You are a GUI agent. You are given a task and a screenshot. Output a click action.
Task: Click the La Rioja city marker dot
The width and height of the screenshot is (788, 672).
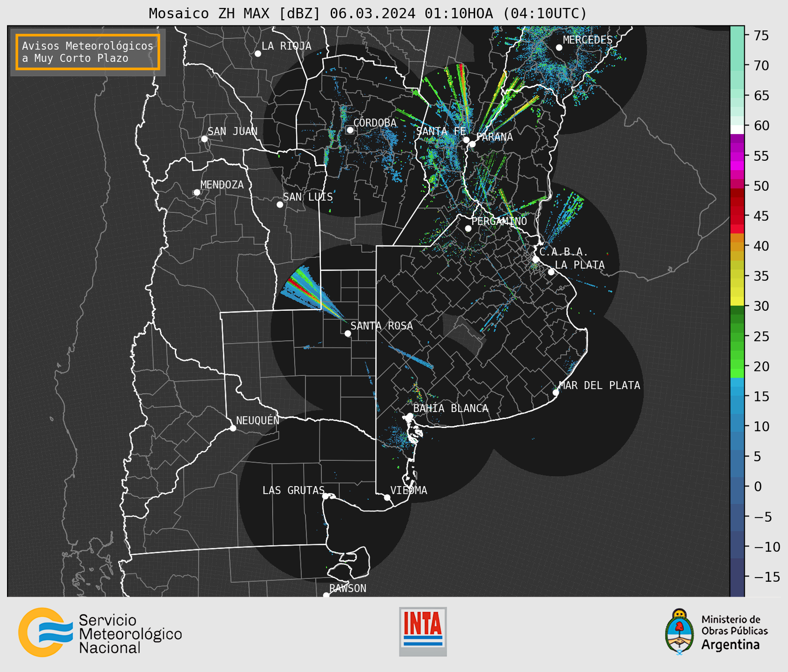(258, 54)
